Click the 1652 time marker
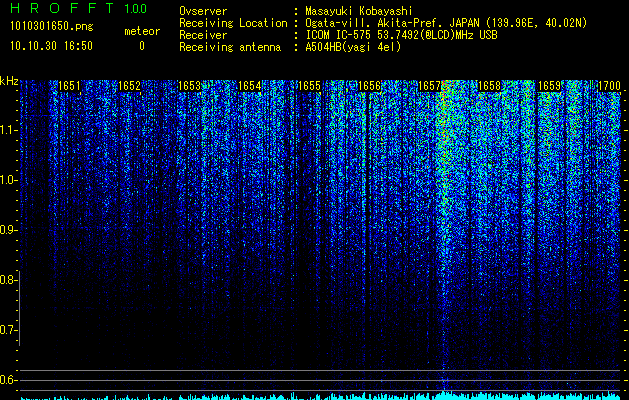This screenshot has width=629, height=400. pyautogui.click(x=130, y=86)
